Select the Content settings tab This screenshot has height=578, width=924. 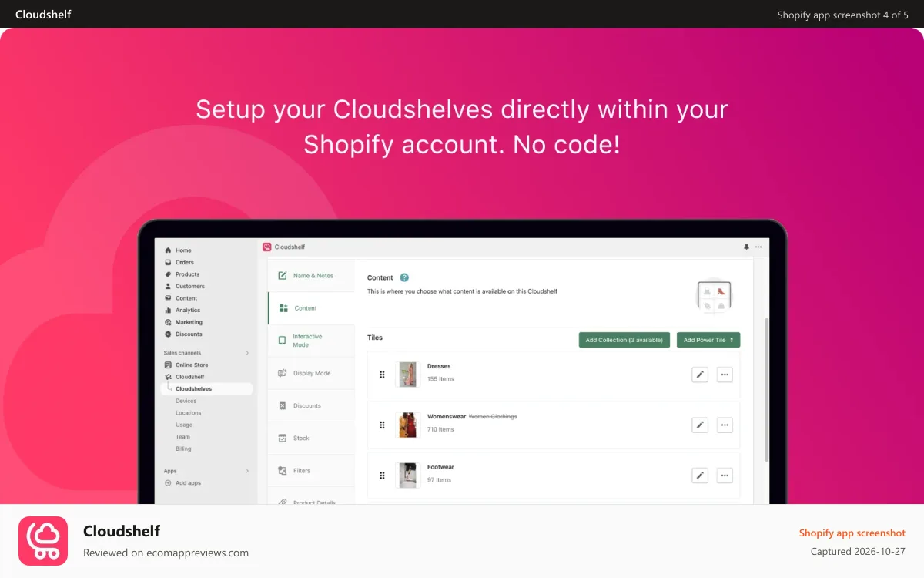pos(311,308)
